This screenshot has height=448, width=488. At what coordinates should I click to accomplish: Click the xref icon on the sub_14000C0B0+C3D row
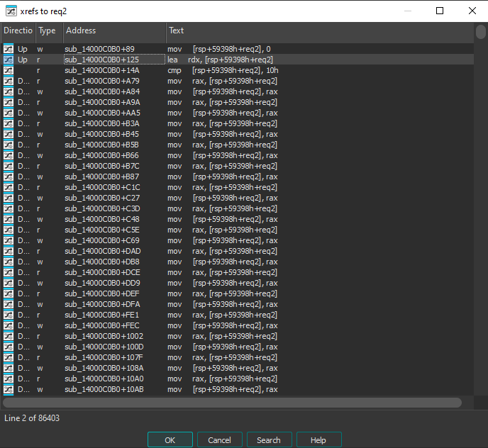tap(9, 208)
